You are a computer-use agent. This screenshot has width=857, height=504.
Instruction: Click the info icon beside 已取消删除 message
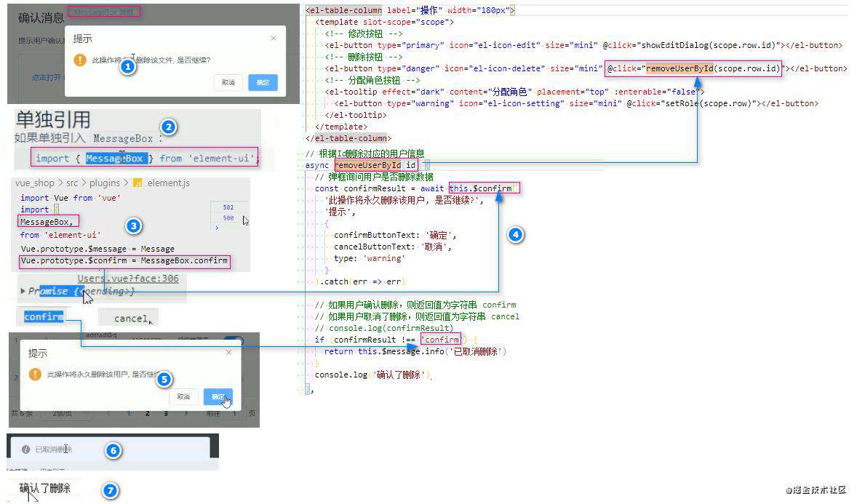point(25,449)
